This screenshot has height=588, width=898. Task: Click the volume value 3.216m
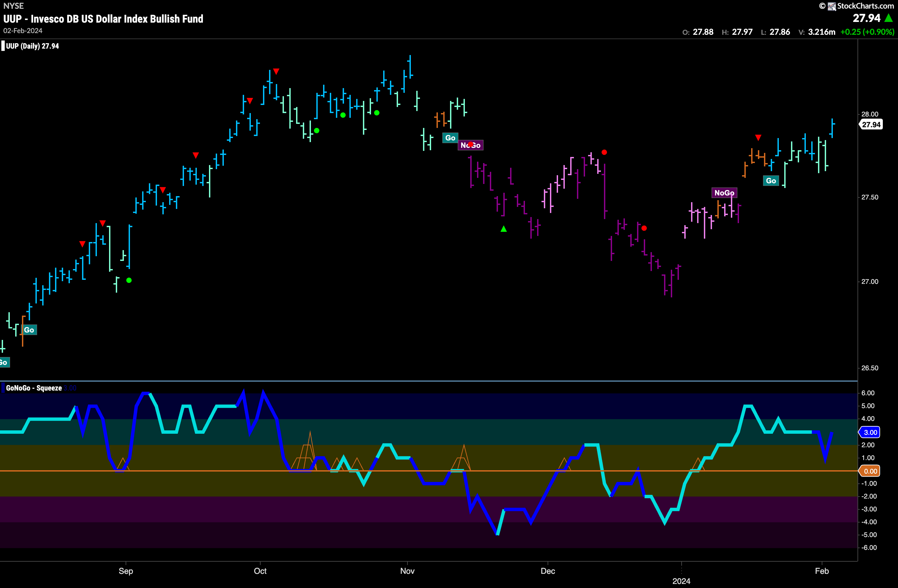point(822,32)
